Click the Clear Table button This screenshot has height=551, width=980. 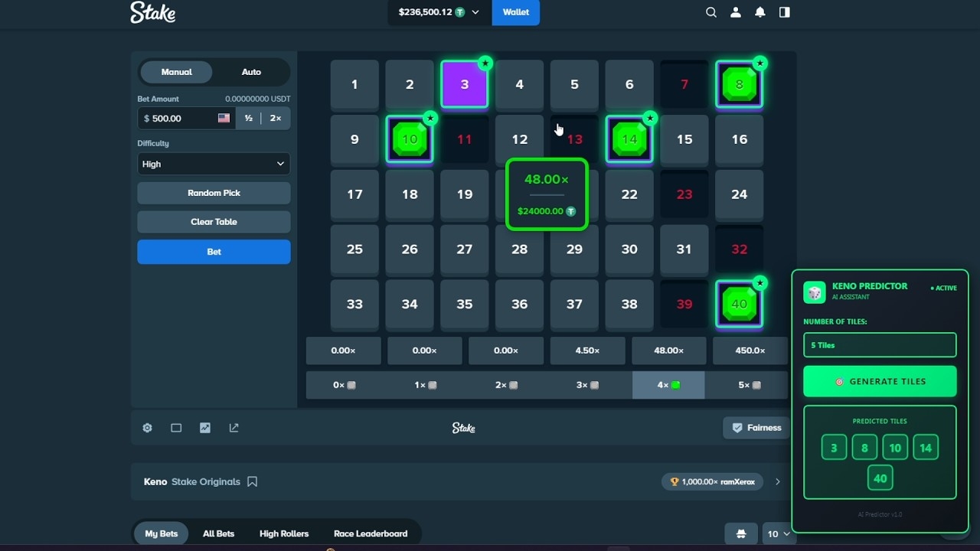(x=214, y=222)
